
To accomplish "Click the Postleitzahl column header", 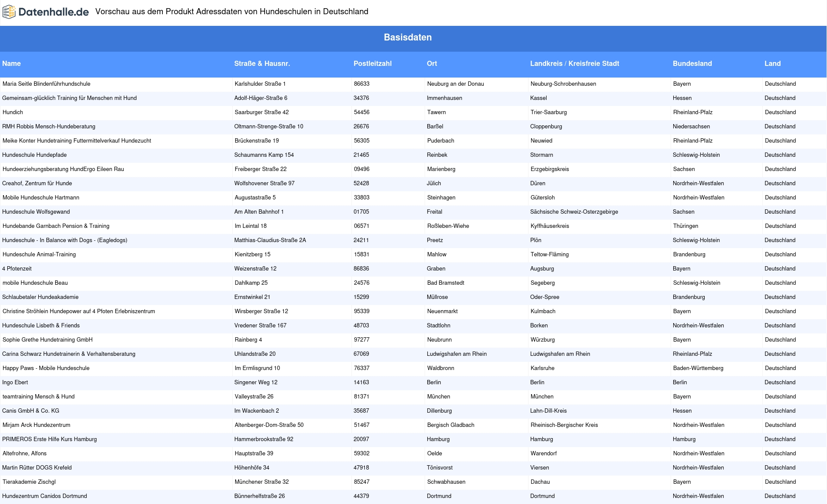I will click(373, 63).
